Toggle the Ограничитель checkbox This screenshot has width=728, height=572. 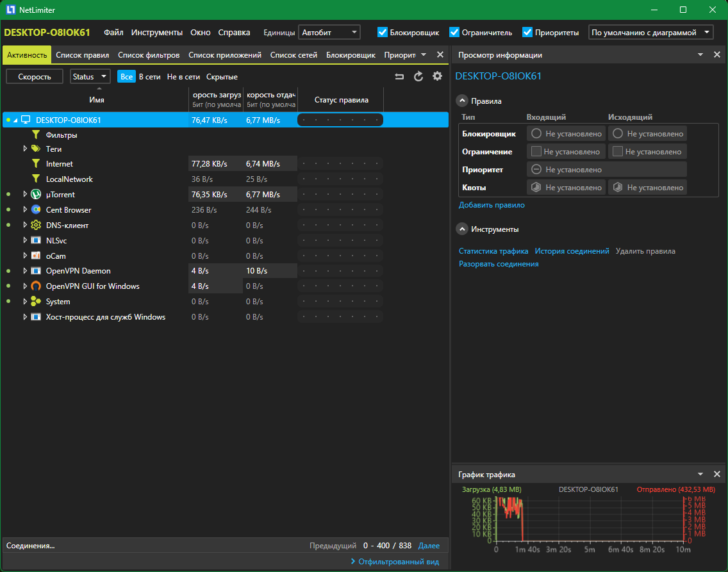[454, 32]
